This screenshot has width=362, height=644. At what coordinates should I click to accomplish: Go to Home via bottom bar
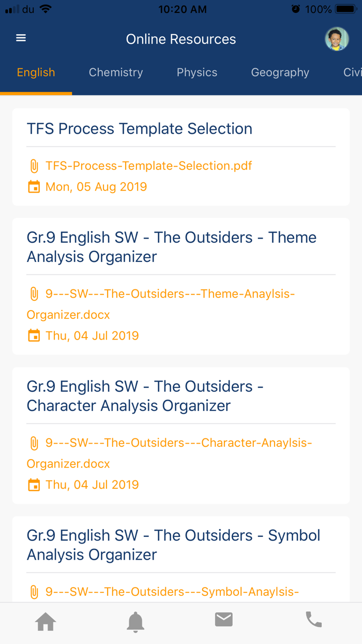coord(46,621)
